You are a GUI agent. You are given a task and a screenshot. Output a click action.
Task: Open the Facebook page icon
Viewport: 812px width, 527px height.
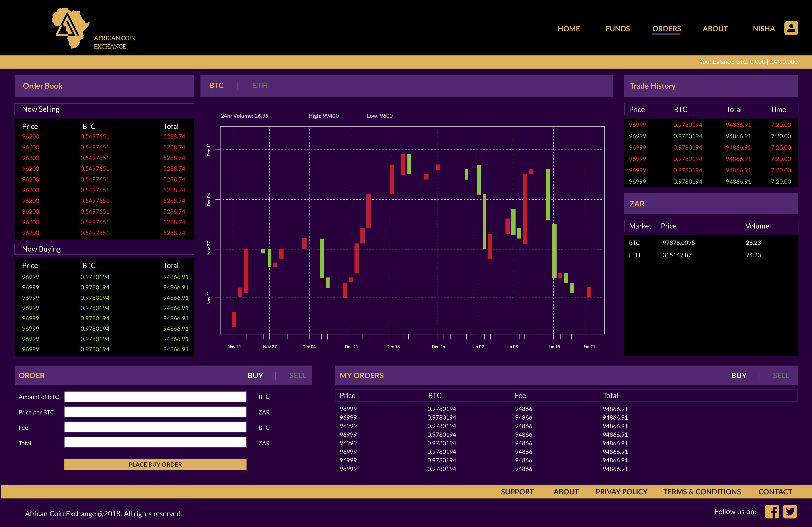pos(772,512)
